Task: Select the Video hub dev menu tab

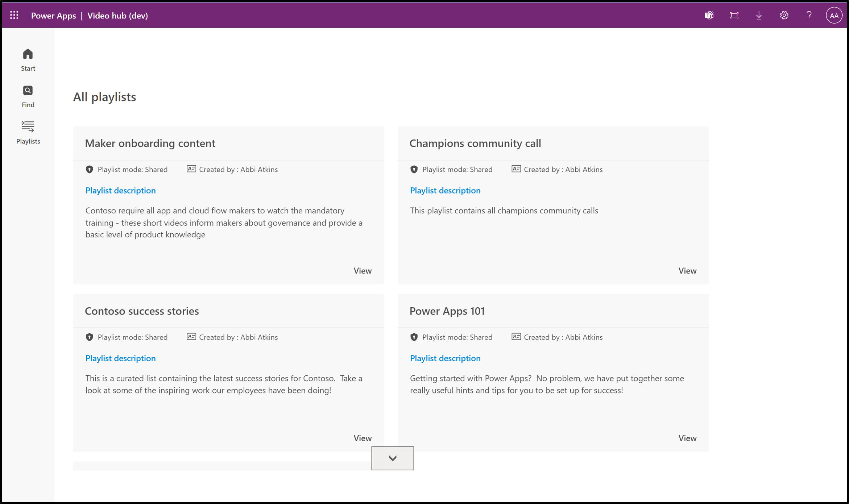Action: click(x=118, y=15)
